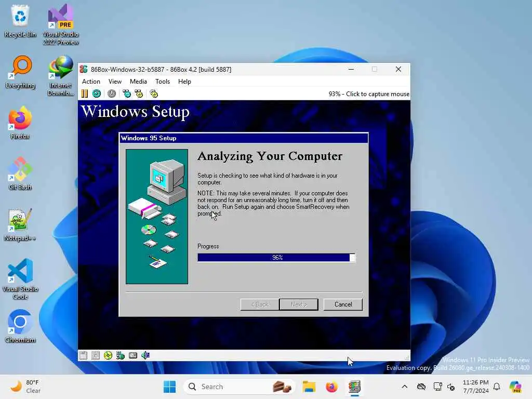The width and height of the screenshot is (532, 399).
Task: Open machine settings via the yellow gear icon
Action: pos(154,94)
